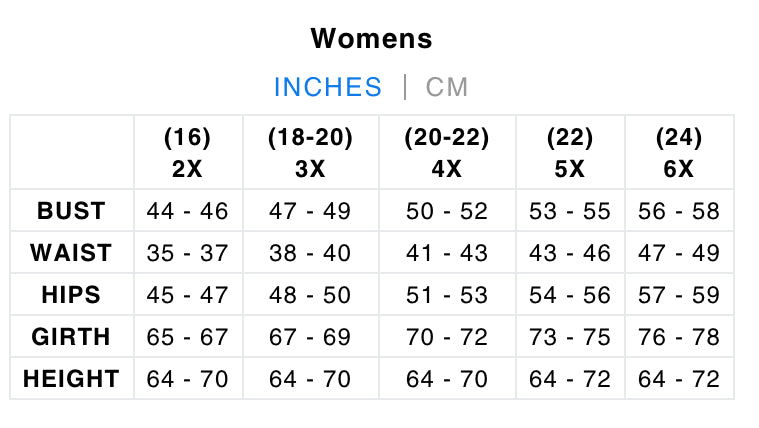Click the HEIGHT row label

point(71,379)
